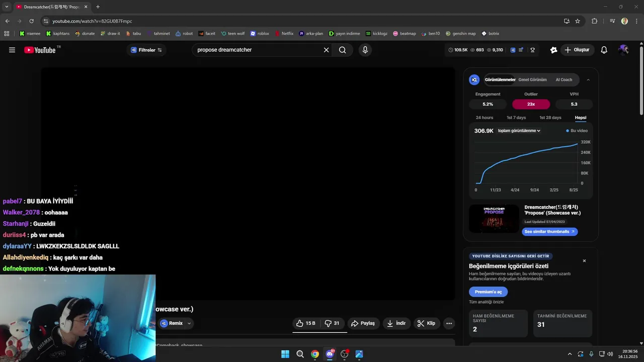
Task: Collapse the vidIQ panel with chevron
Action: tap(588, 79)
